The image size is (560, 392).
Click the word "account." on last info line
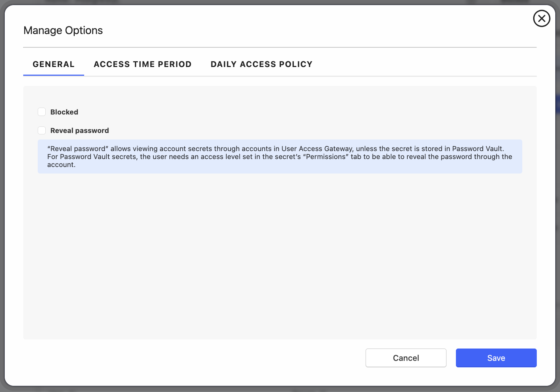pyautogui.click(x=61, y=165)
